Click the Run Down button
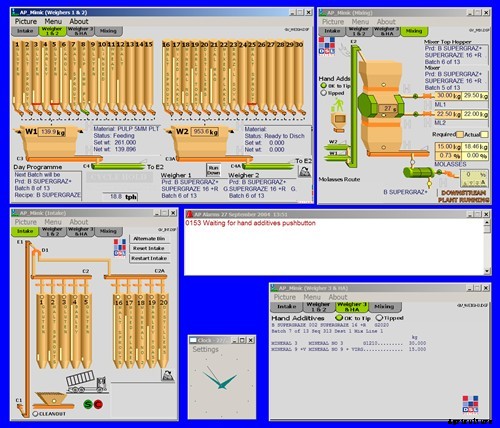The image size is (500, 428). tap(213, 170)
